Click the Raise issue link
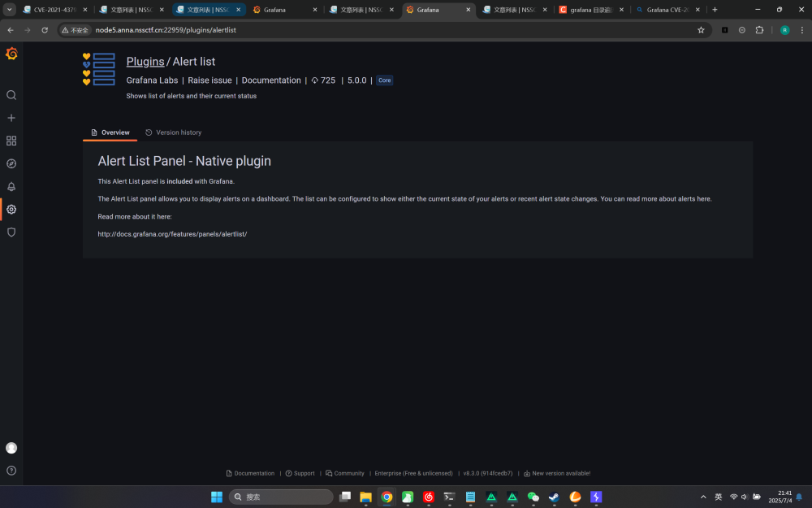The width and height of the screenshot is (812, 508). (x=209, y=80)
